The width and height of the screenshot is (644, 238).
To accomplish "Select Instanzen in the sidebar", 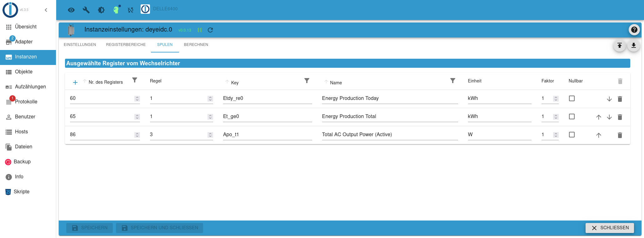I will [x=28, y=57].
